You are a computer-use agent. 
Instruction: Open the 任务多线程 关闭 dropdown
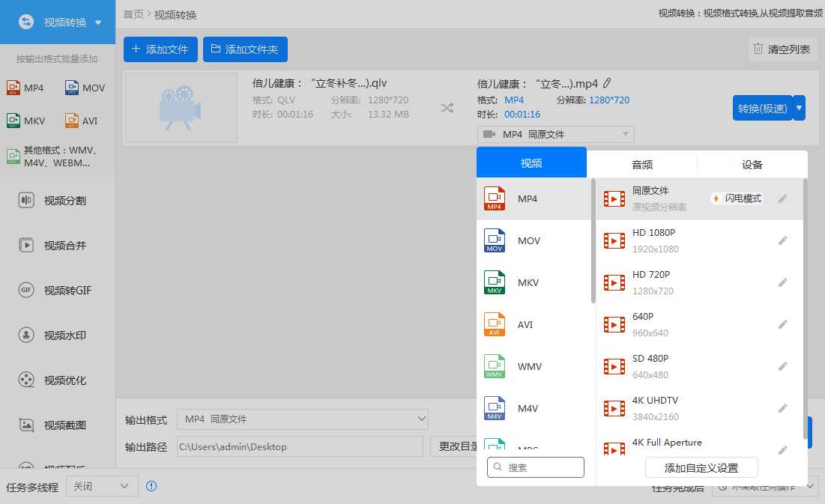(x=102, y=486)
